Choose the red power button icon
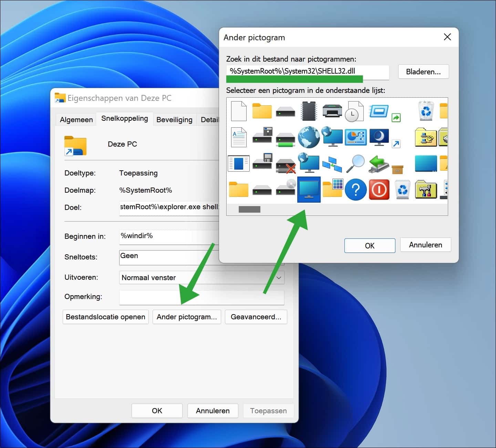This screenshot has height=448, width=496. coord(379,189)
